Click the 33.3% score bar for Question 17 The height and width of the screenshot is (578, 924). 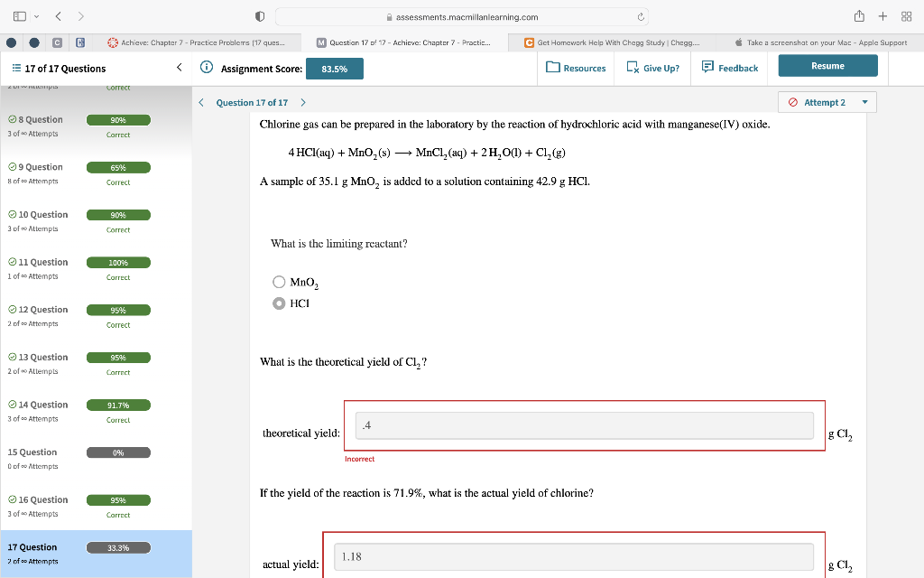click(x=118, y=548)
